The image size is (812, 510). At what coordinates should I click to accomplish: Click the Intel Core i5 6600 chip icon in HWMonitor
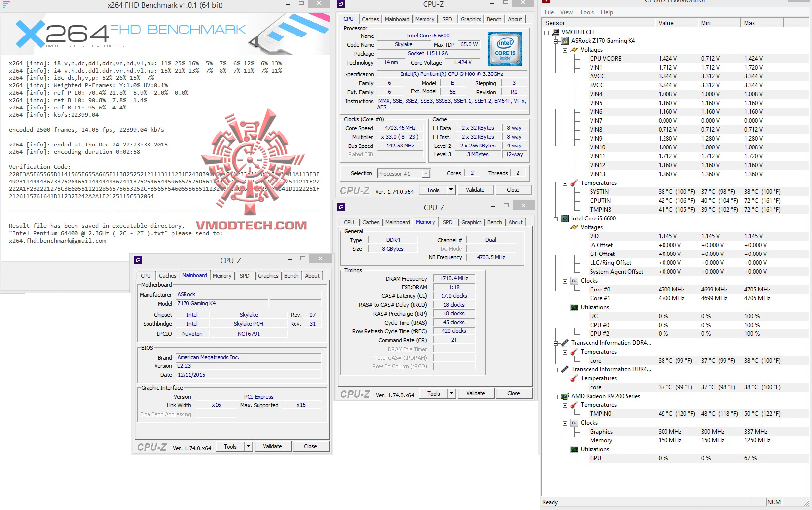pyautogui.click(x=565, y=219)
